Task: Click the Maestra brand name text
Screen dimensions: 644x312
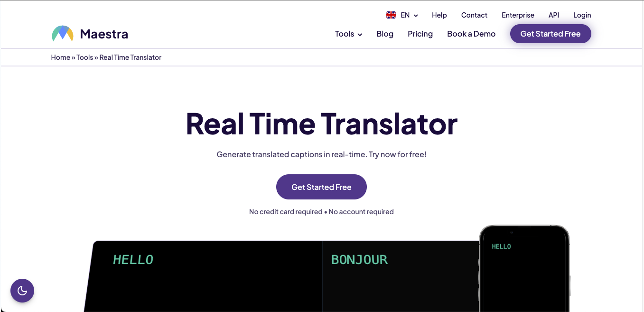Action: [104, 34]
